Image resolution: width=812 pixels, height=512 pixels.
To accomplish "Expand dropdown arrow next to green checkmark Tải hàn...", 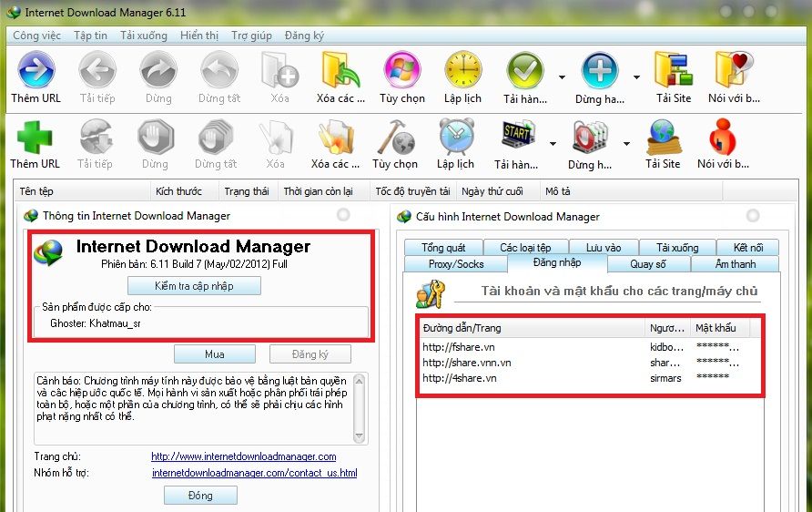I will click(x=562, y=77).
